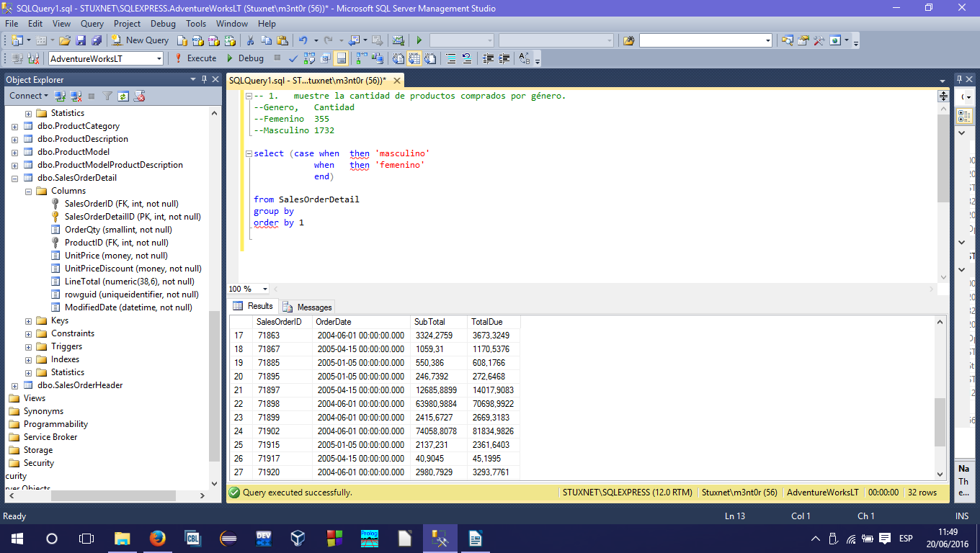Screen dimensions: 980x553
Task: Open the Project menu
Action: [127, 23]
